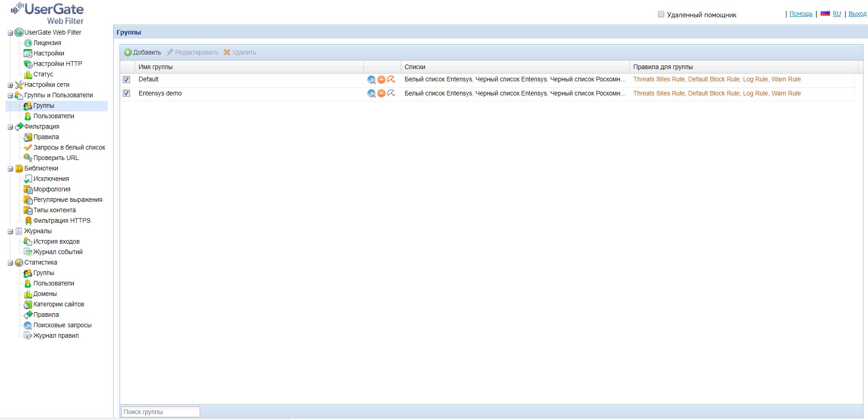The height and width of the screenshot is (420, 868).
Task: Click the Исключения tree icon
Action: [28, 179]
